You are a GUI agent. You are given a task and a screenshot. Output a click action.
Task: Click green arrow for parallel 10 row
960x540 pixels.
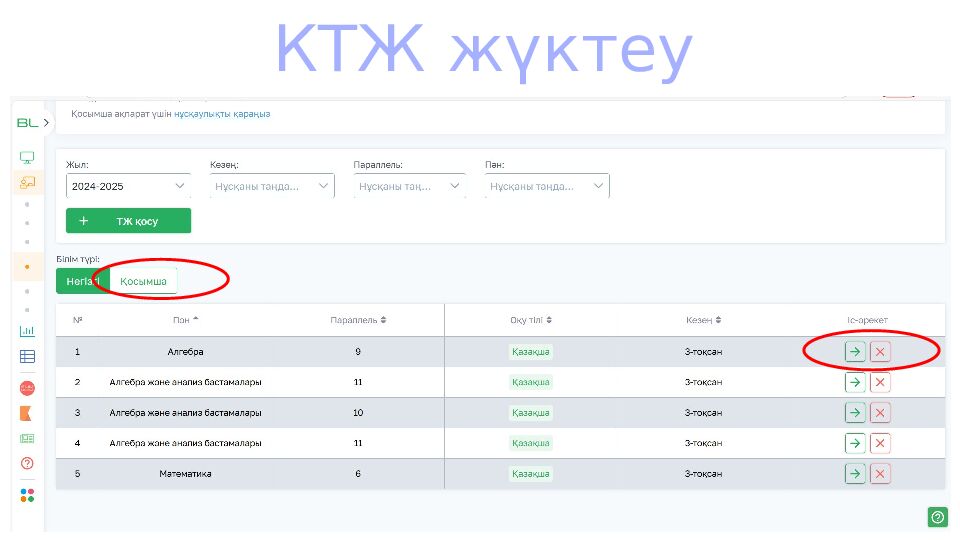click(855, 412)
